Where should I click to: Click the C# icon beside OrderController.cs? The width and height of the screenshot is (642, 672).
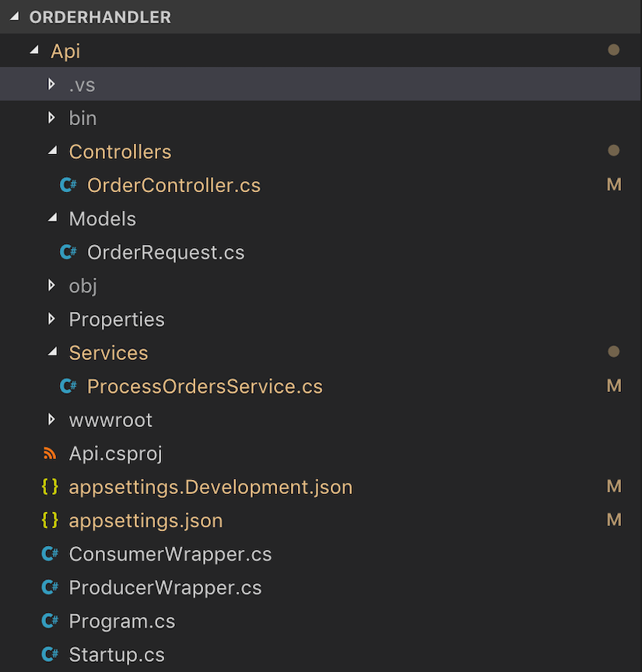[x=68, y=185]
